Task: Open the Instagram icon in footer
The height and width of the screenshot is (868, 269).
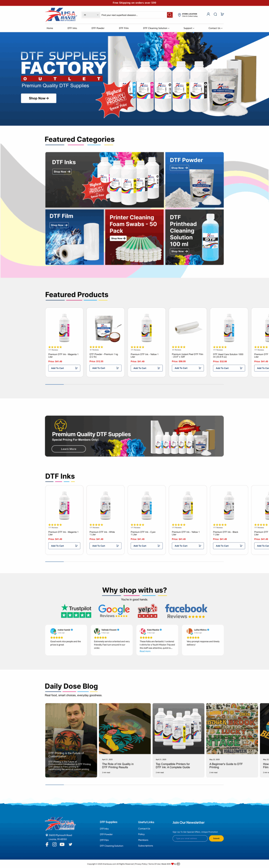Action: click(x=54, y=844)
